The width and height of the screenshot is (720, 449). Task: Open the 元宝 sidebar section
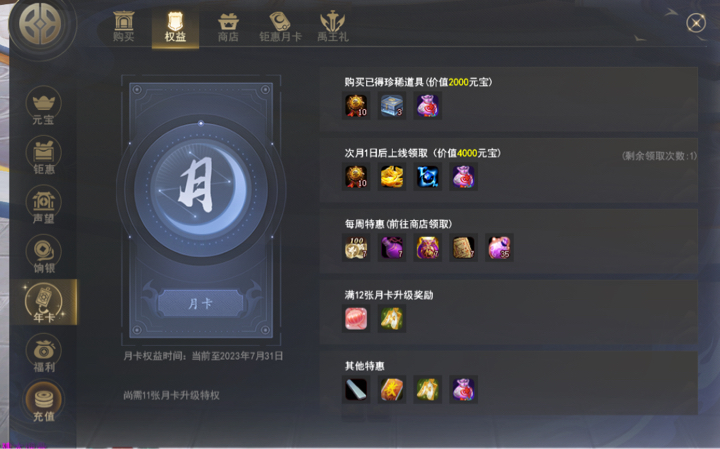tap(44, 106)
